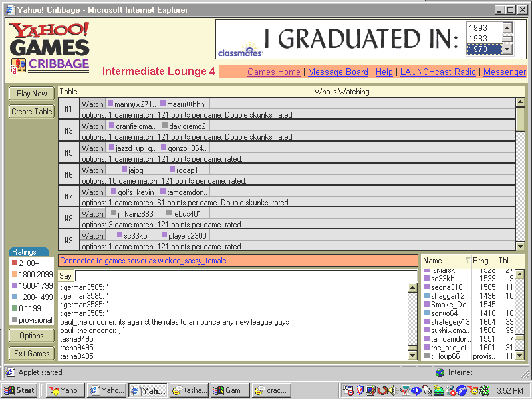Watch table #3 with cranfieldma
The height and width of the screenshot is (399, 532).
(92, 126)
